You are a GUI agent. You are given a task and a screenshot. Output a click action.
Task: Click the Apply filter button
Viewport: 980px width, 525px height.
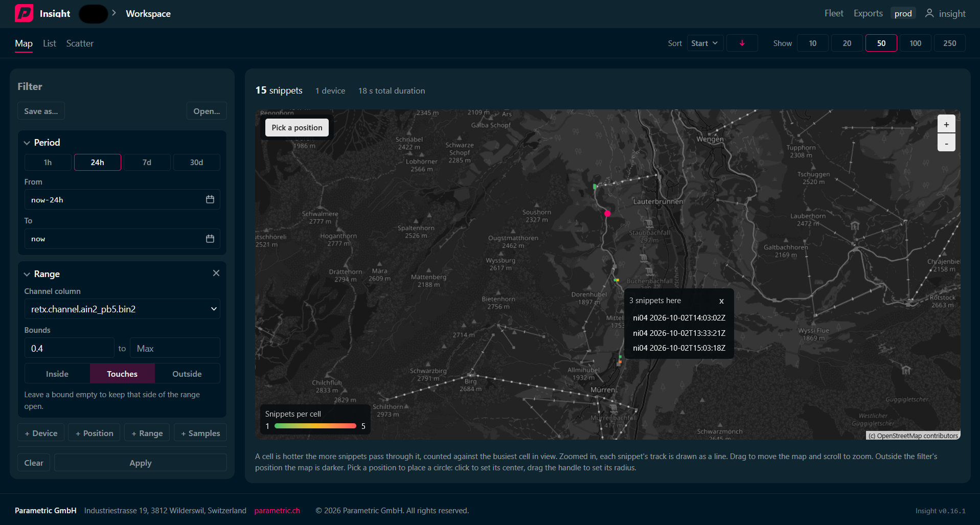[141, 463]
